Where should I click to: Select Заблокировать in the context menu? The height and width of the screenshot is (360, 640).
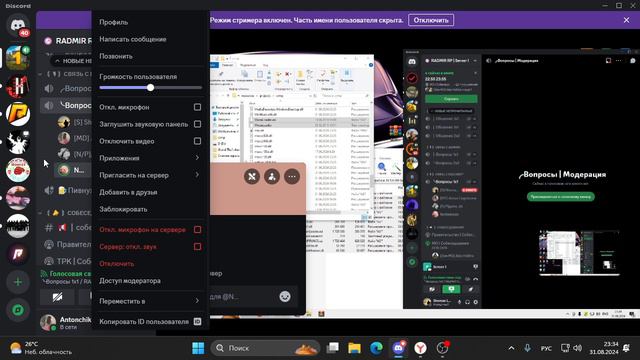tap(150, 209)
